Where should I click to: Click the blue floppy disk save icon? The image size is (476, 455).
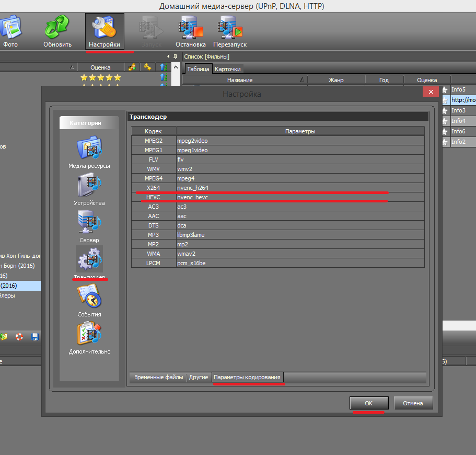35,337
